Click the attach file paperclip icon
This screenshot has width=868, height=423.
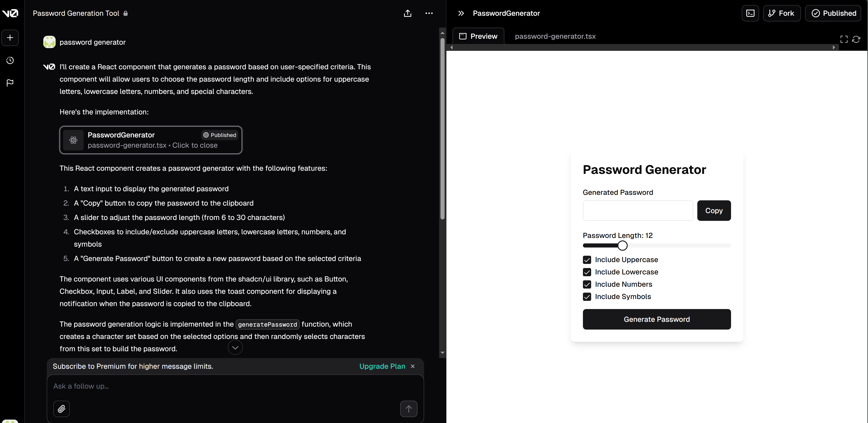(61, 408)
